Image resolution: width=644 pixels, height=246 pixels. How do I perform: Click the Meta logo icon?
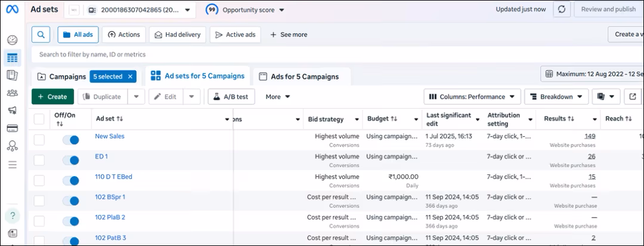pos(12,10)
